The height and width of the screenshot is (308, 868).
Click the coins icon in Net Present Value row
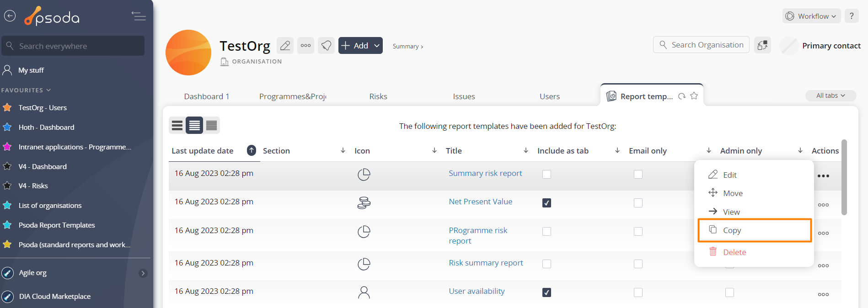tap(364, 203)
